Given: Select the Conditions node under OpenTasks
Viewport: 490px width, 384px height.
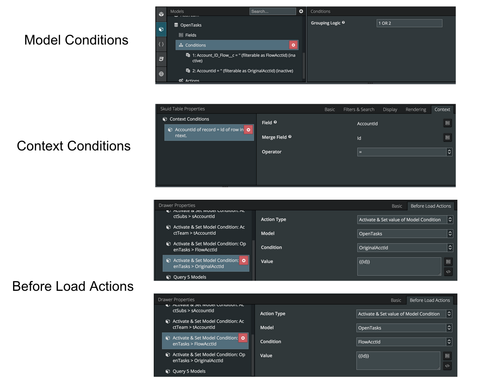Looking at the screenshot, I should click(x=237, y=45).
